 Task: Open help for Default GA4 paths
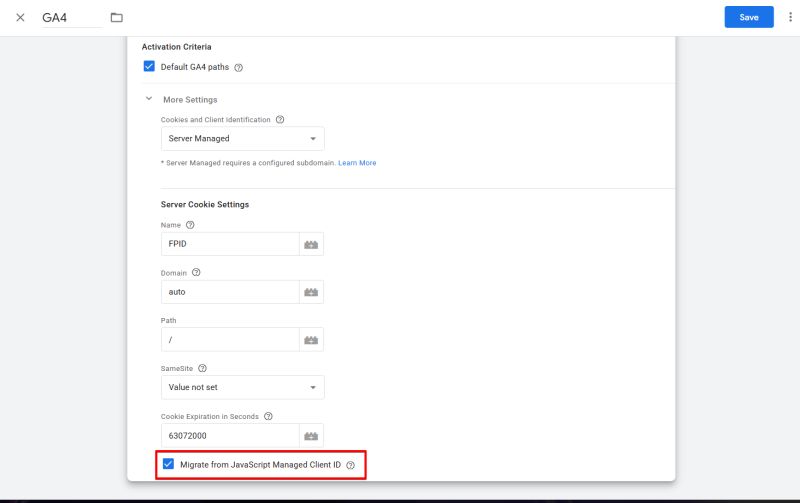click(x=238, y=67)
